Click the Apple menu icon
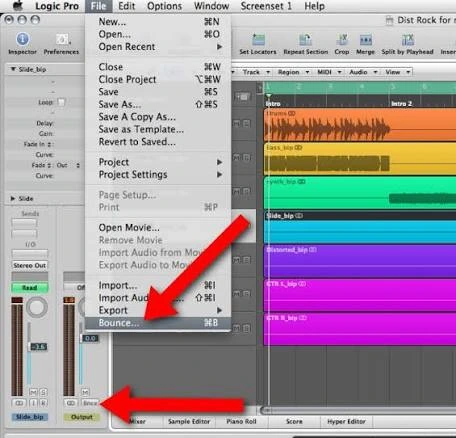The width and height of the screenshot is (456, 438). [17, 5]
